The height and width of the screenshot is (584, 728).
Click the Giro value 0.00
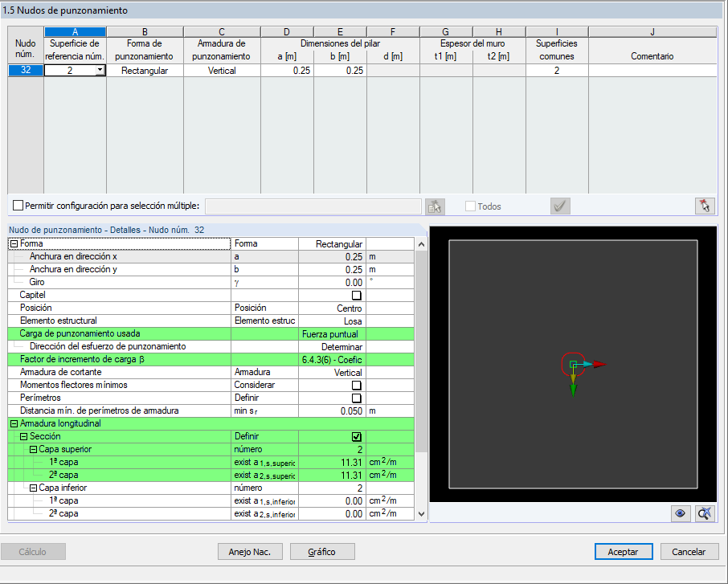click(332, 282)
